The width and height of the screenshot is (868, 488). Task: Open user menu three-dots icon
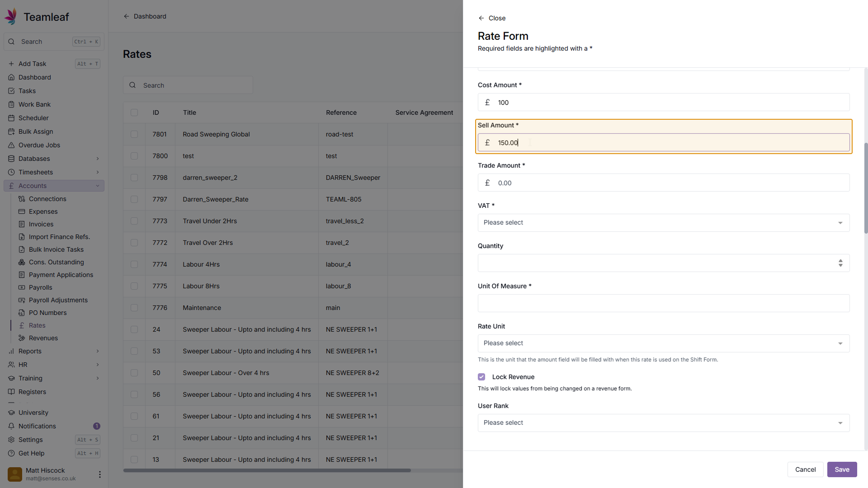[99, 474]
